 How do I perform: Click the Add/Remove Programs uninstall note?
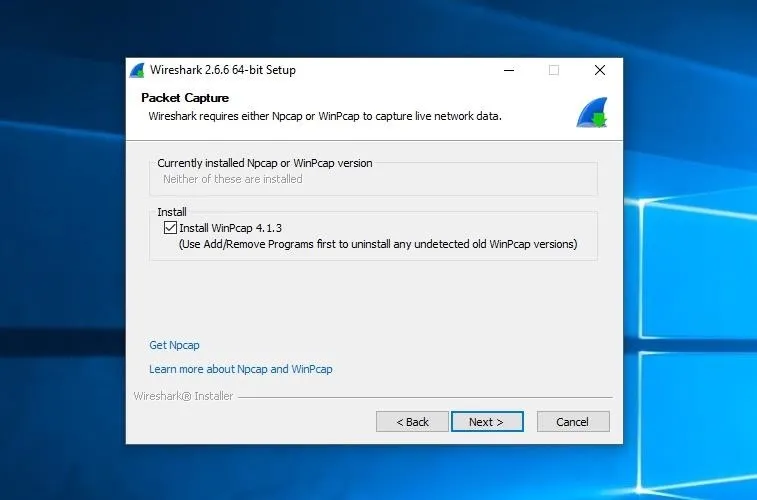coord(378,244)
